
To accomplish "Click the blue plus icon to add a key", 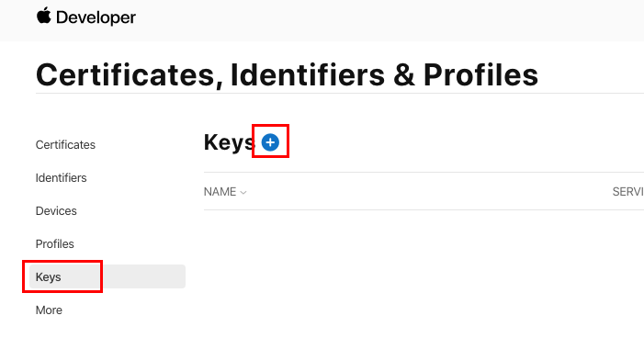I will click(x=270, y=142).
